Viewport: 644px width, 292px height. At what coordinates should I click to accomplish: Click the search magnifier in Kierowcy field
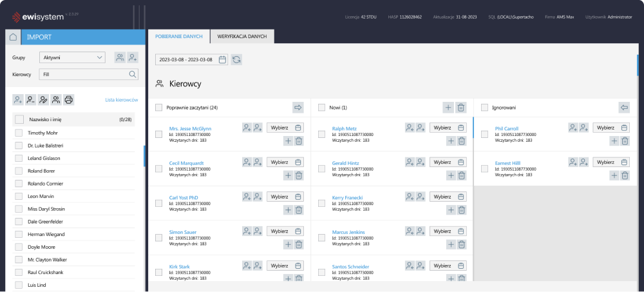pyautogui.click(x=133, y=74)
